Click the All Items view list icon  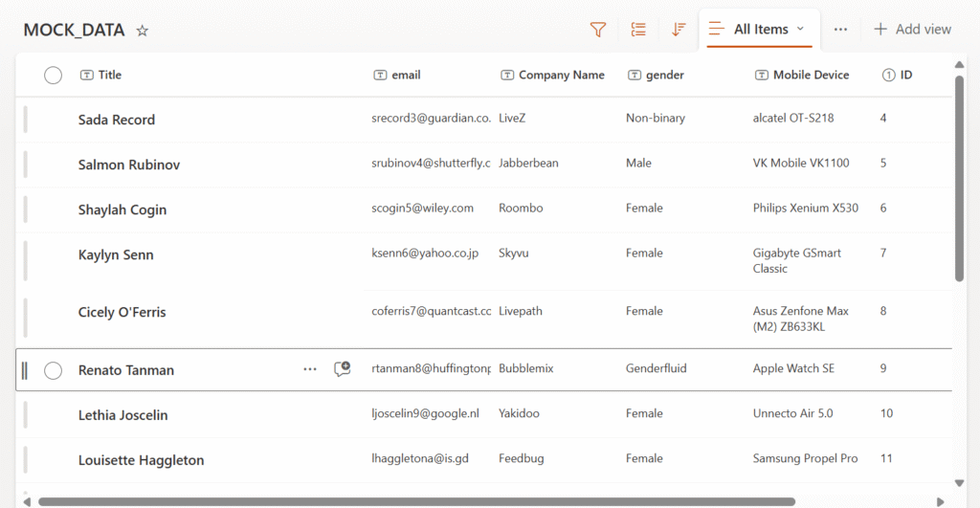[x=716, y=29]
